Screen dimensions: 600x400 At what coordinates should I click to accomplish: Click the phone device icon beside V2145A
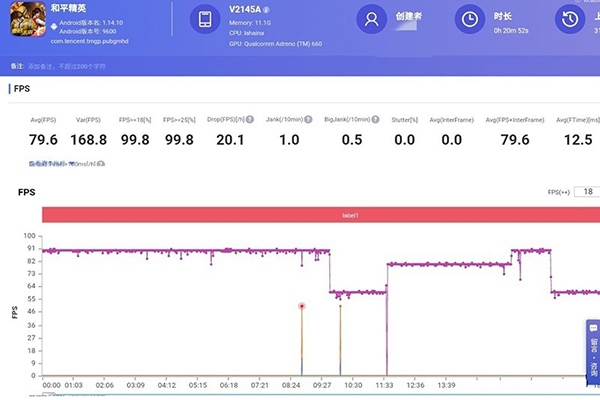[x=205, y=19]
